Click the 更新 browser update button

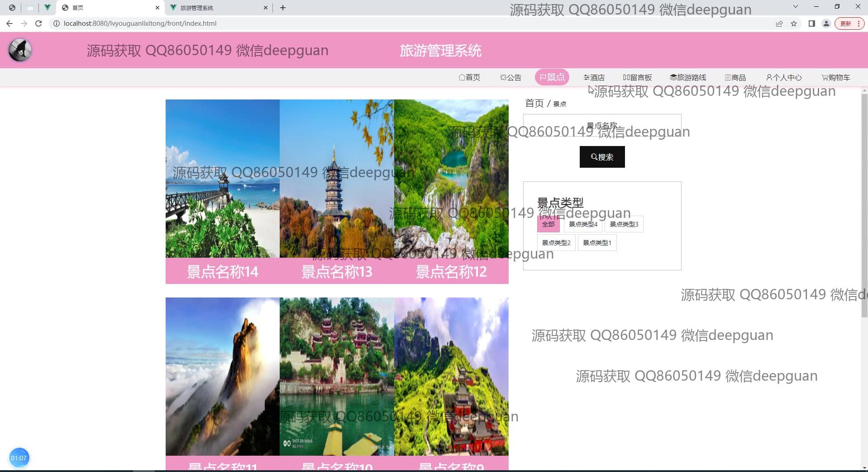point(849,24)
